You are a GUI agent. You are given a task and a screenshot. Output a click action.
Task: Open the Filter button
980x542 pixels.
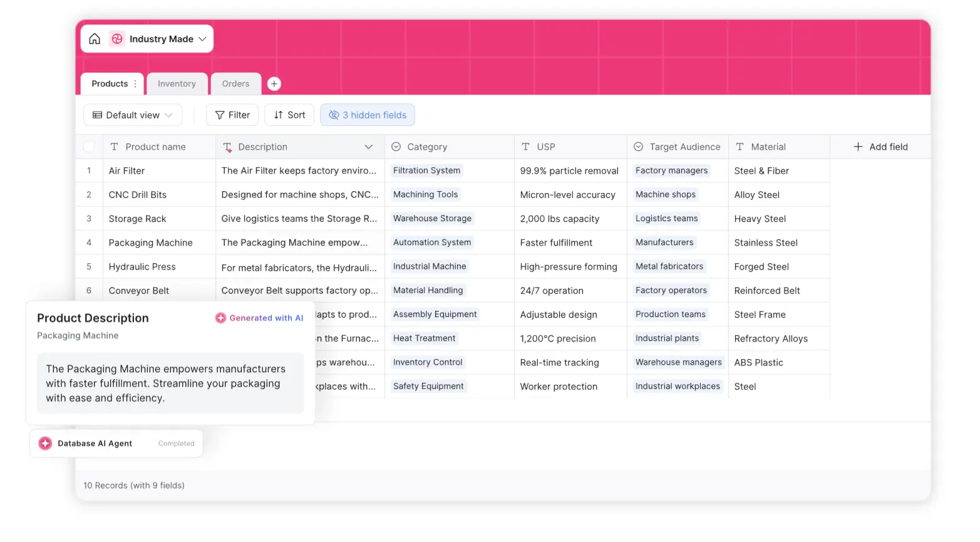[x=232, y=115]
